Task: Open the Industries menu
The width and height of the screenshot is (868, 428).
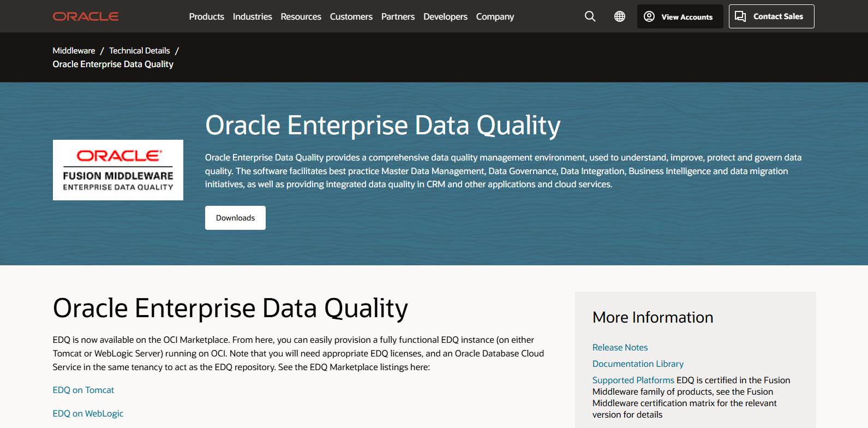Action: pyautogui.click(x=252, y=16)
